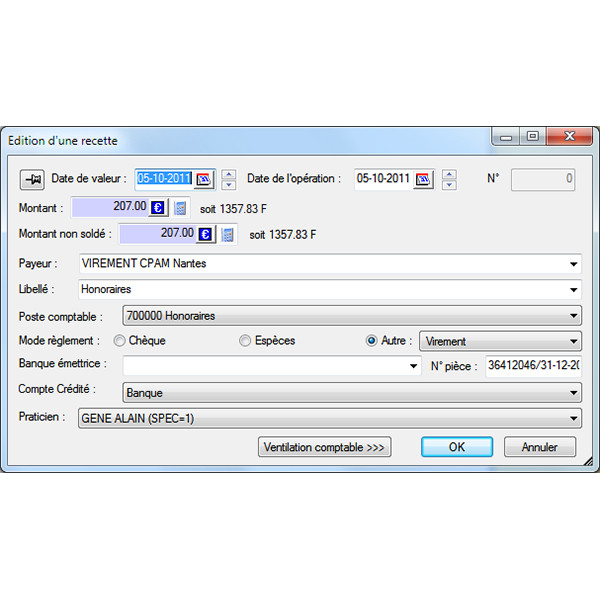Confirm the recette with the OK button
Image resolution: width=600 pixels, height=600 pixels.
[x=457, y=447]
